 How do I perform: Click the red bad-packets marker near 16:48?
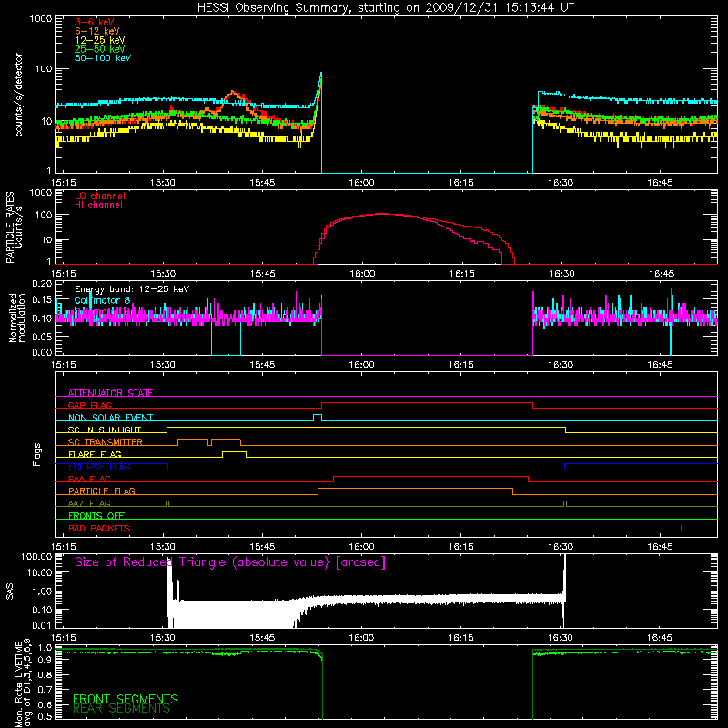point(681,528)
